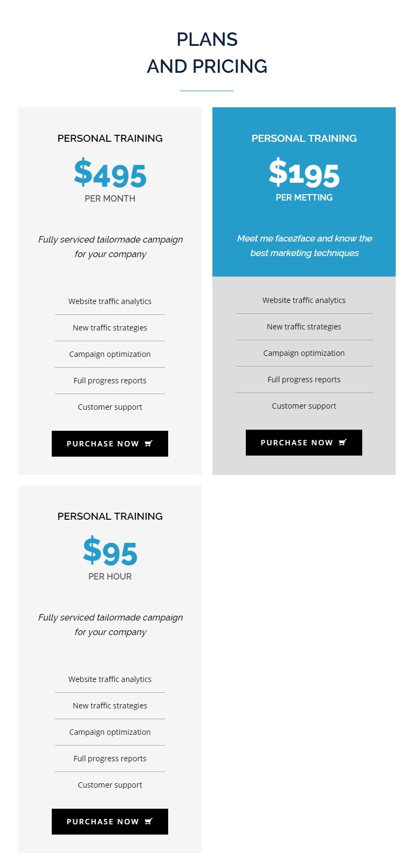Select the PER HOUR label
This screenshot has height=868, width=414.
pos(110,576)
